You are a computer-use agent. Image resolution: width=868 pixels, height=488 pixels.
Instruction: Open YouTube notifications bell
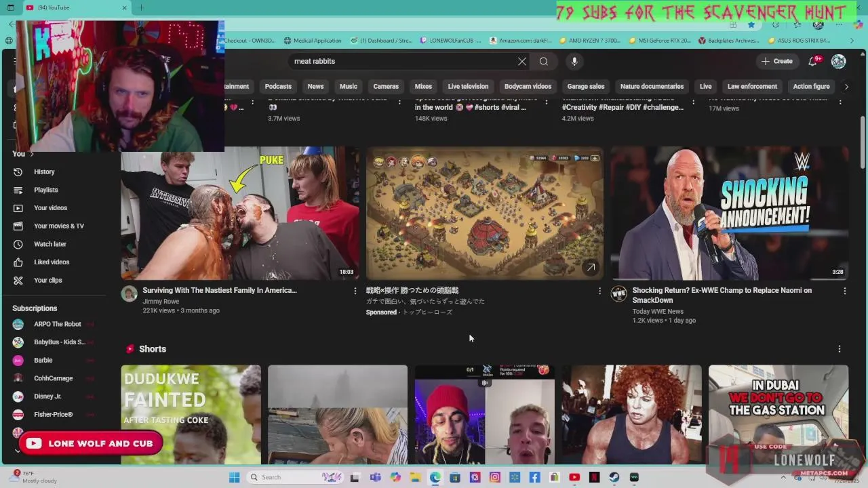coord(813,61)
